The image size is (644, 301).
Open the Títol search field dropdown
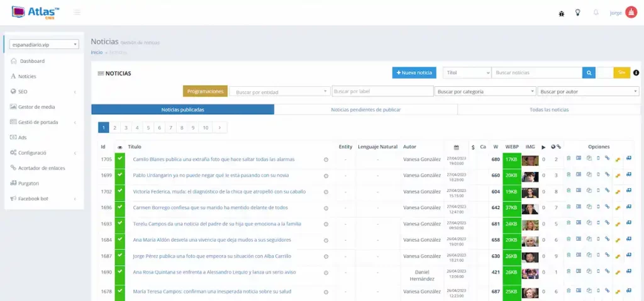coord(467,73)
